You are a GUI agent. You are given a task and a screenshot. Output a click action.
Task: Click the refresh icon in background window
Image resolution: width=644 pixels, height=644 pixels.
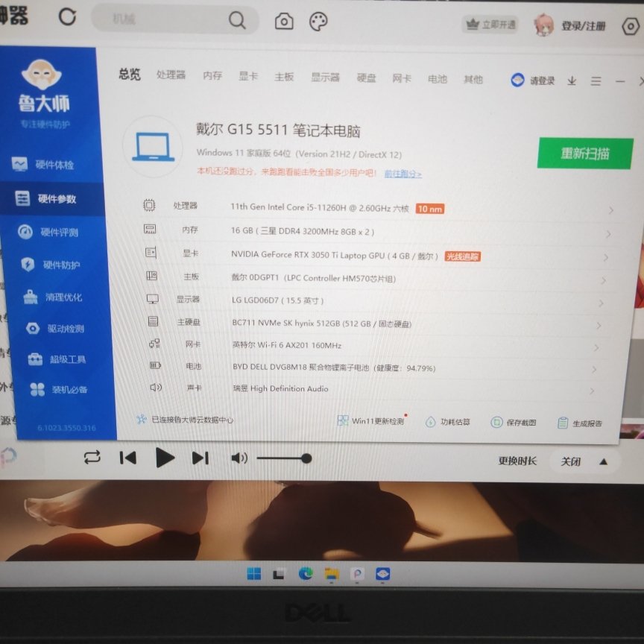[x=67, y=17]
